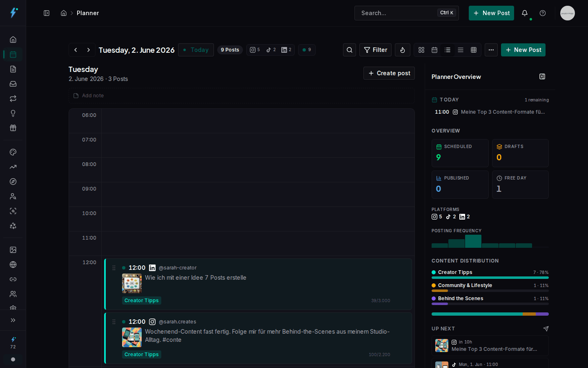This screenshot has width=588, height=368.
Task: Click the home breadcrumb icon
Action: click(64, 13)
